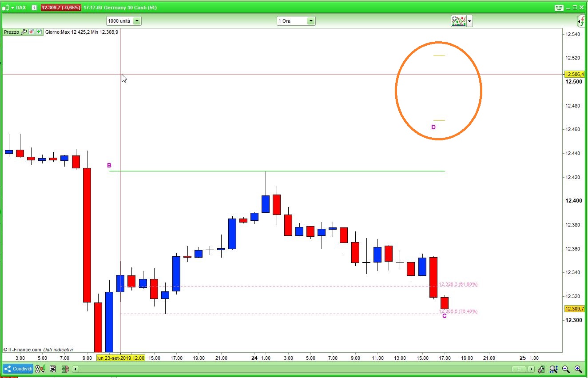Screen dimensions: 588x378
Task: Click the green up arrow beside Prezzo
Action: [39, 32]
